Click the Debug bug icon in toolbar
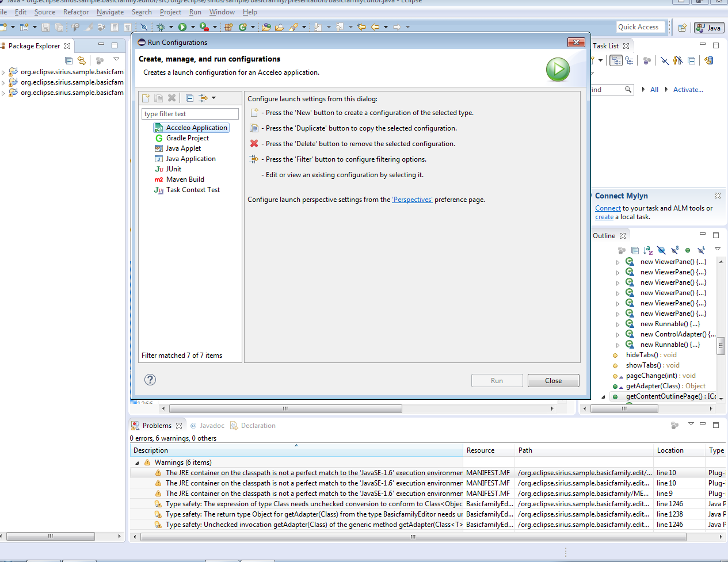The width and height of the screenshot is (728, 562). [x=161, y=27]
